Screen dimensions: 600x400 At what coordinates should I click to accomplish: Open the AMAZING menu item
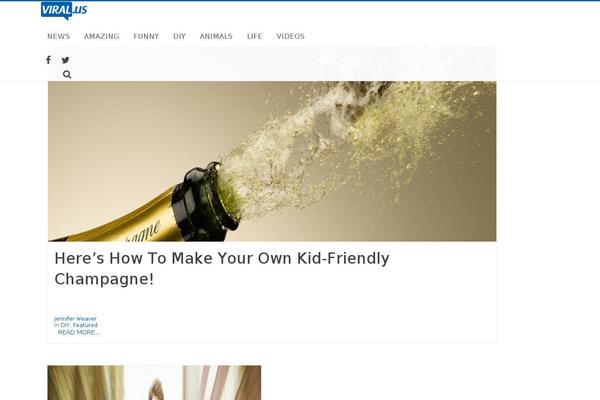[x=102, y=36]
